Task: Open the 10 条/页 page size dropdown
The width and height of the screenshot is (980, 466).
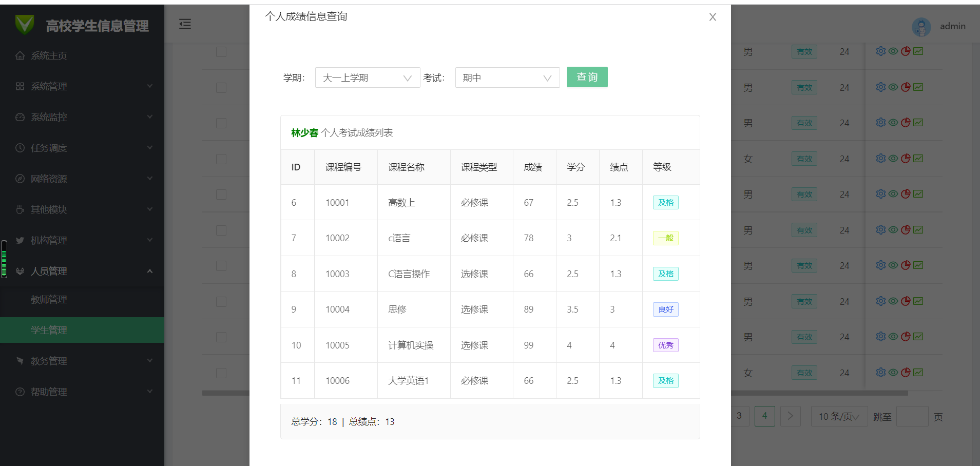Action: (839, 416)
